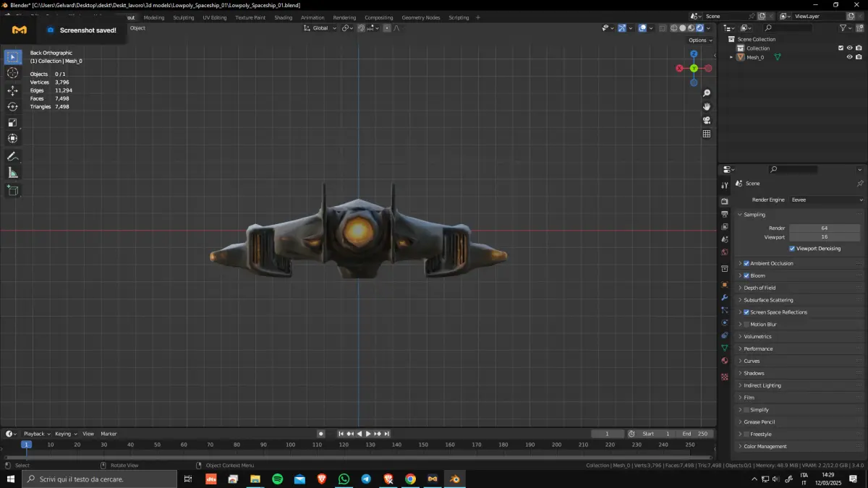Screen dimensions: 868x488
Task: Toggle camera view in viewport
Action: [707, 120]
